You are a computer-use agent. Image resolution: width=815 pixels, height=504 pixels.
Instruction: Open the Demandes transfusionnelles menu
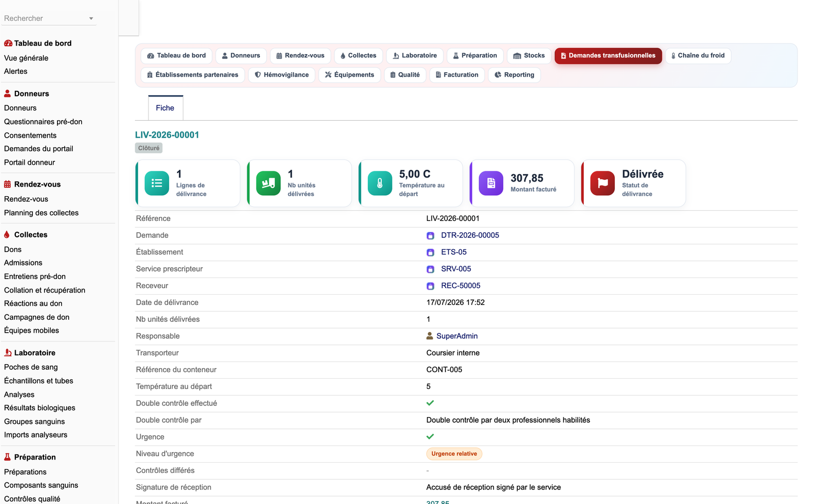pyautogui.click(x=608, y=56)
